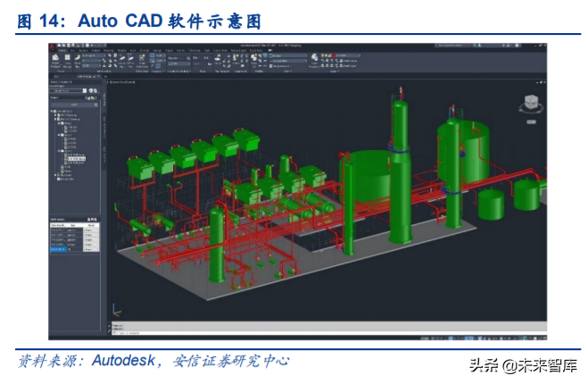Open the AutoCAD application menu logo button

[x=52, y=47]
